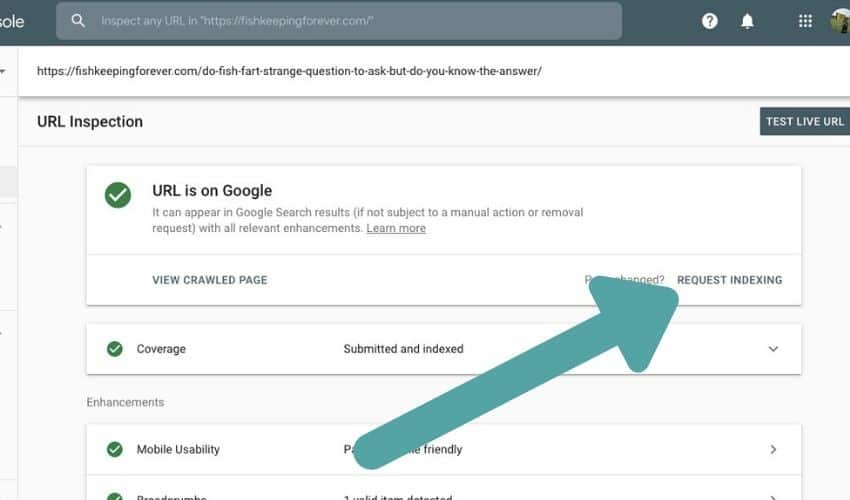Click the search magnifier icon

point(78,21)
